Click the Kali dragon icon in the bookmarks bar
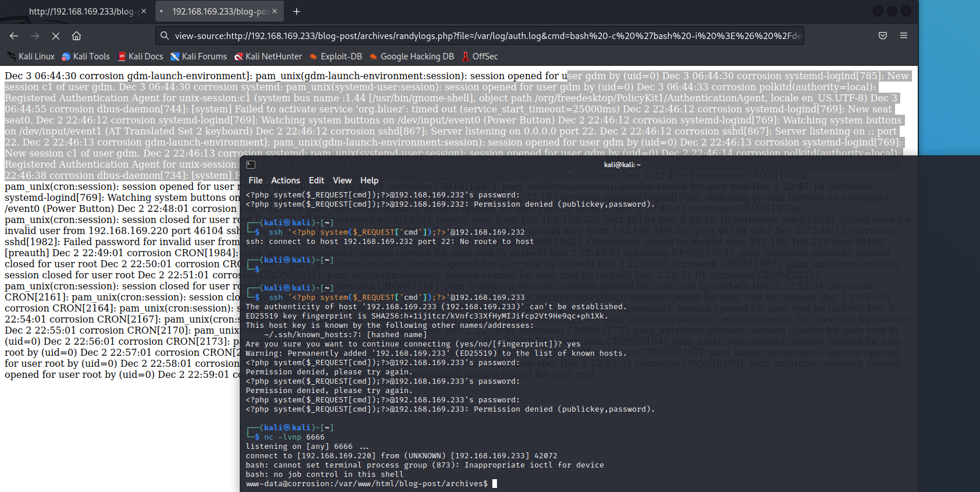This screenshot has width=980, height=492. [12, 56]
